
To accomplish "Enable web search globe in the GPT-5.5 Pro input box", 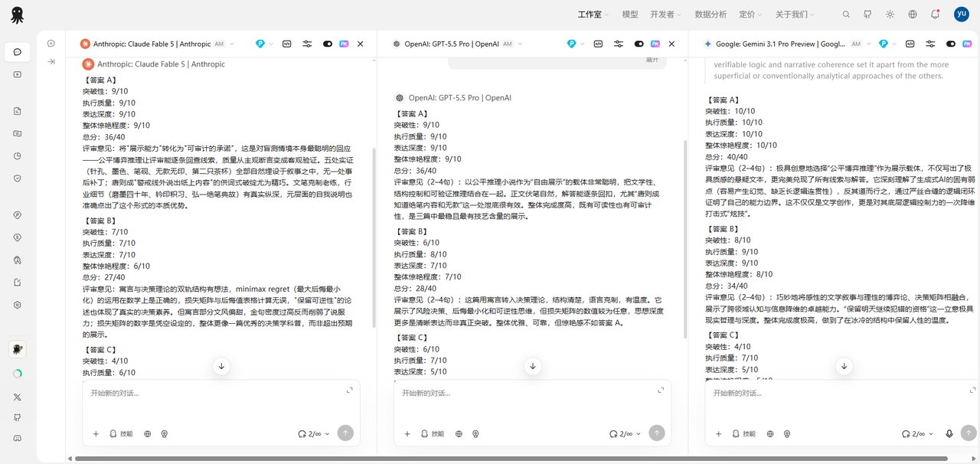I will [459, 433].
